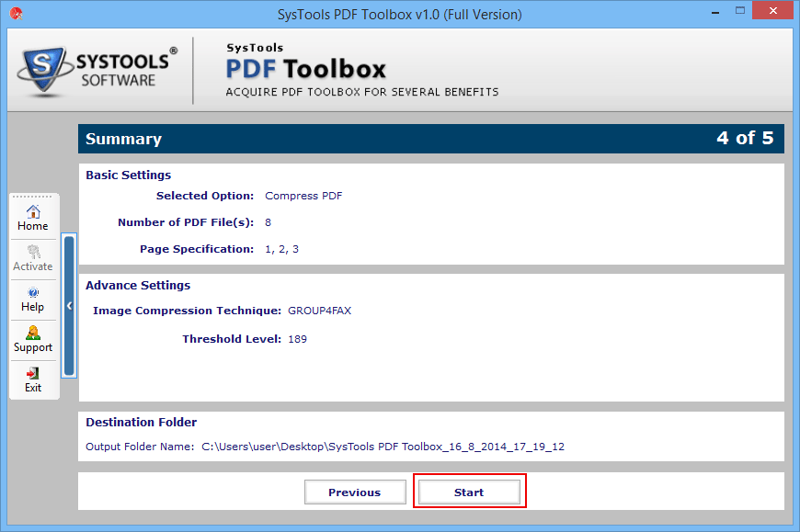The height and width of the screenshot is (532, 800).
Task: Click the Start button
Action: click(469, 492)
